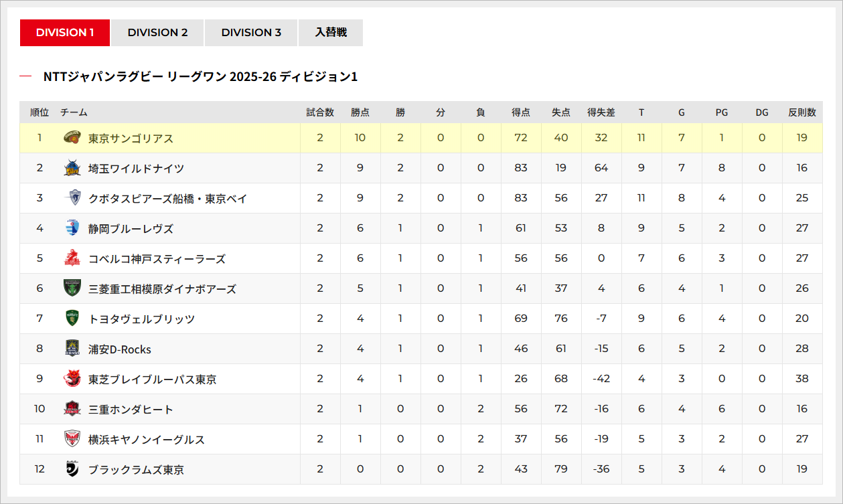The image size is (843, 504).
Task: Click the Saitama Wild Knights team logo
Action: pyautogui.click(x=72, y=168)
